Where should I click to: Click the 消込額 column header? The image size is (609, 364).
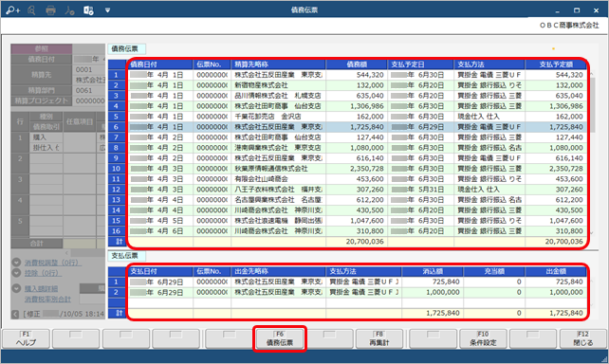pos(433,271)
